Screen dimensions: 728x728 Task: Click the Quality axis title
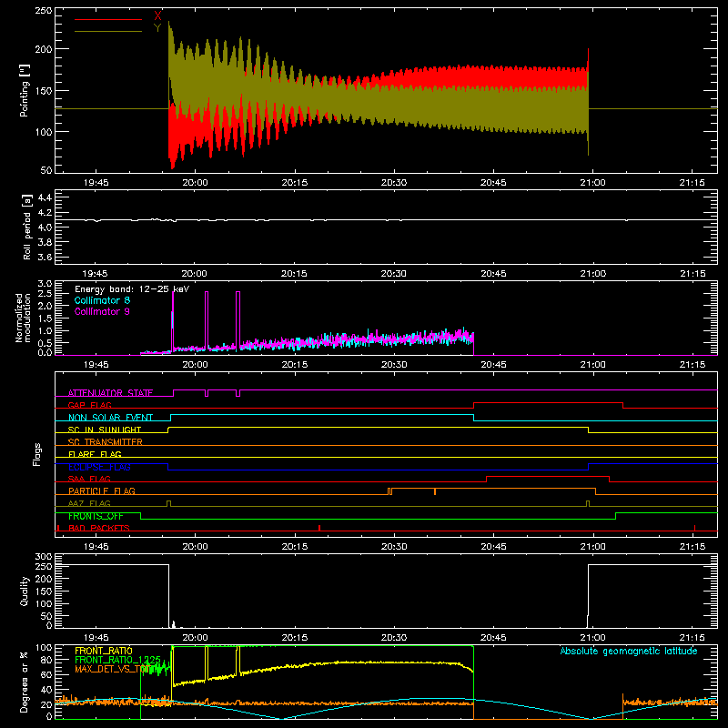[x=25, y=591]
